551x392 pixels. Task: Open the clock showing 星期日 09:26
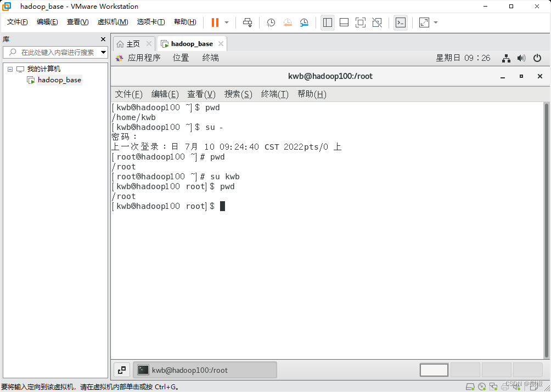[463, 58]
